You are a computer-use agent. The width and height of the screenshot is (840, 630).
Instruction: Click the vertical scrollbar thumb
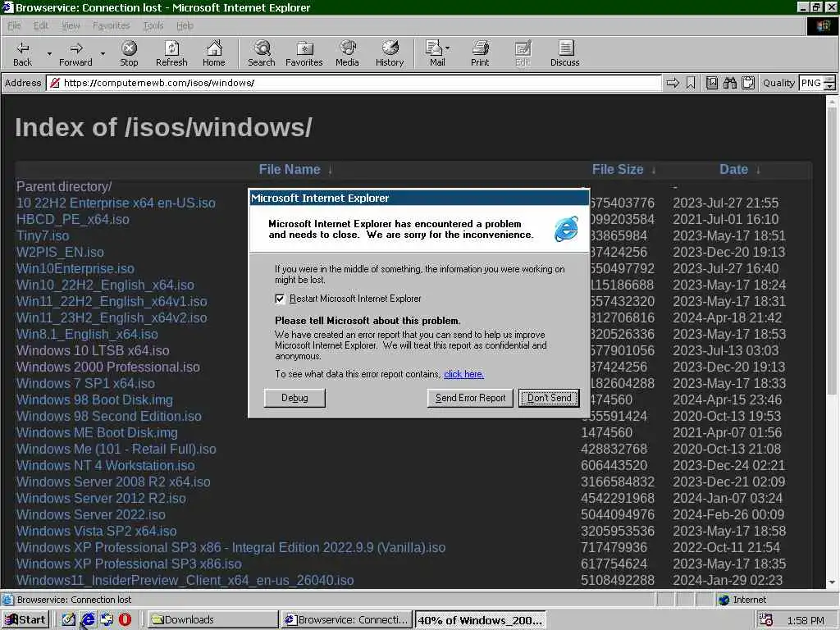[x=832, y=252]
